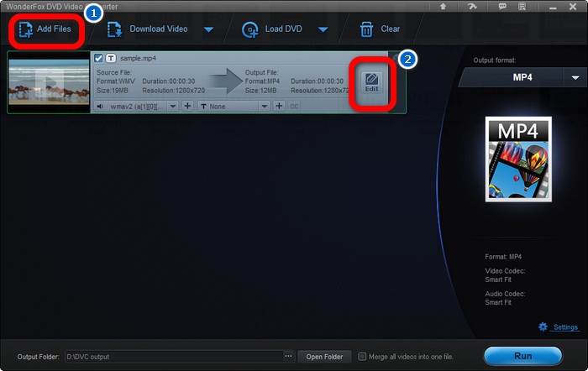Open the Settings link
Image resolution: width=588 pixels, height=371 pixels.
(x=565, y=327)
